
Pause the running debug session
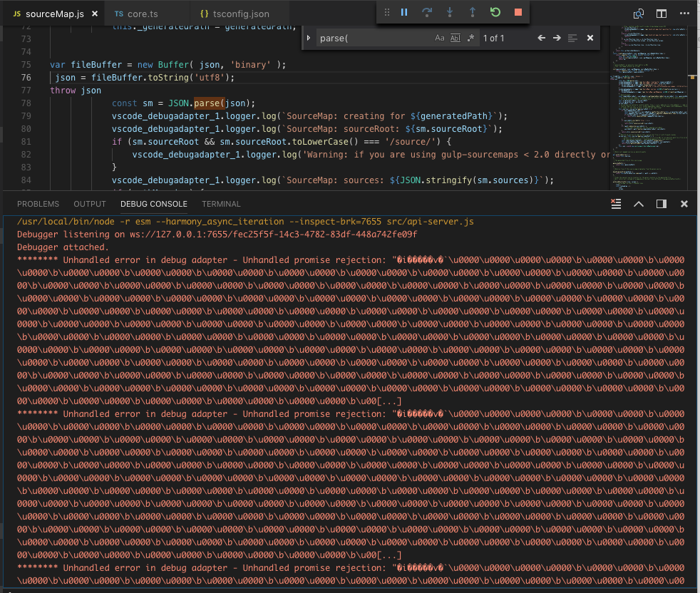[x=403, y=12]
